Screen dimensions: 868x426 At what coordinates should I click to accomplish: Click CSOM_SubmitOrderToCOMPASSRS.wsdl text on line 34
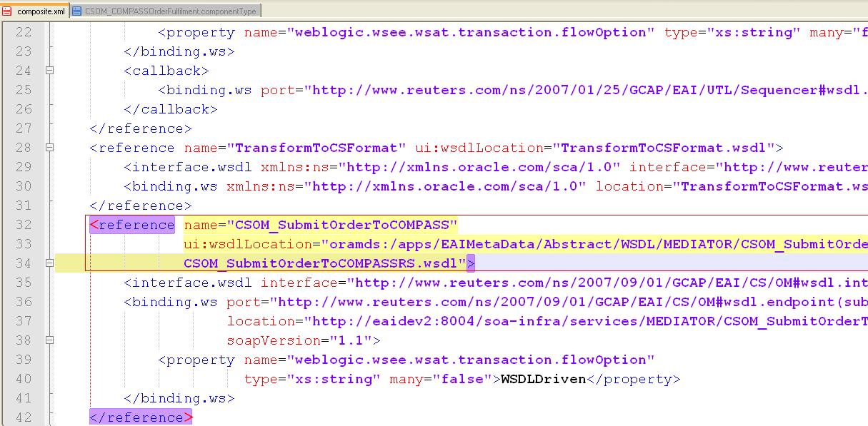click(321, 263)
